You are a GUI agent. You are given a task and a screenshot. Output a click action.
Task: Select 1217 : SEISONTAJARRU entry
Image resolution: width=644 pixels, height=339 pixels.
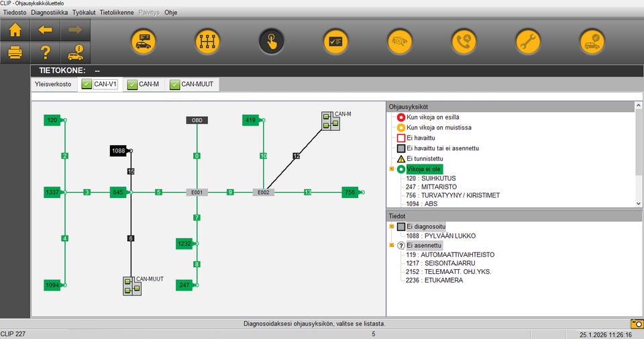click(x=441, y=263)
